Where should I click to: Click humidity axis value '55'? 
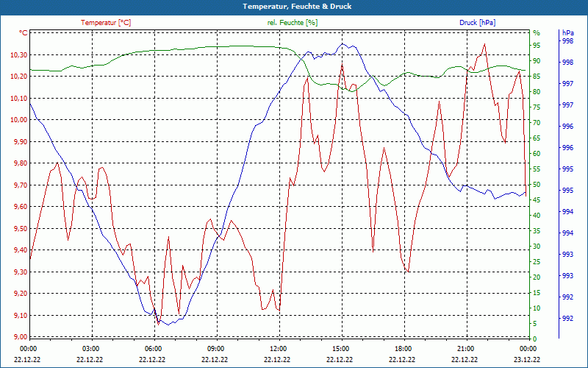(537, 169)
